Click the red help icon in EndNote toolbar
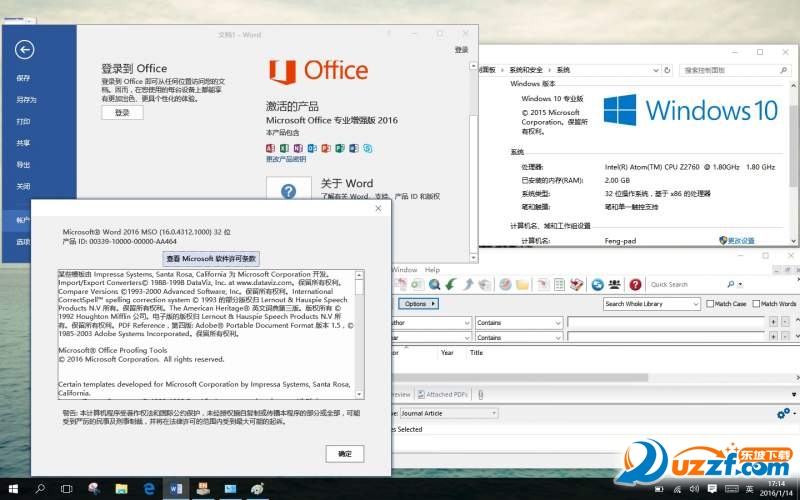 click(634, 284)
